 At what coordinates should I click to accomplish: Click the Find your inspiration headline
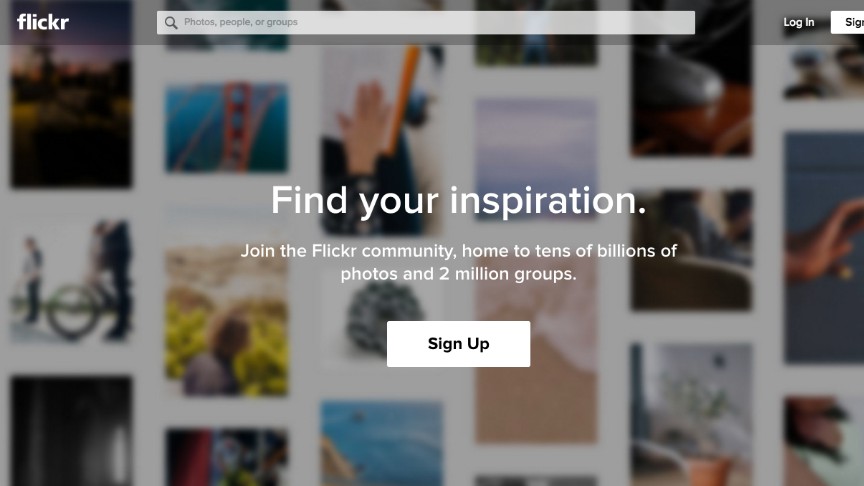tap(458, 201)
